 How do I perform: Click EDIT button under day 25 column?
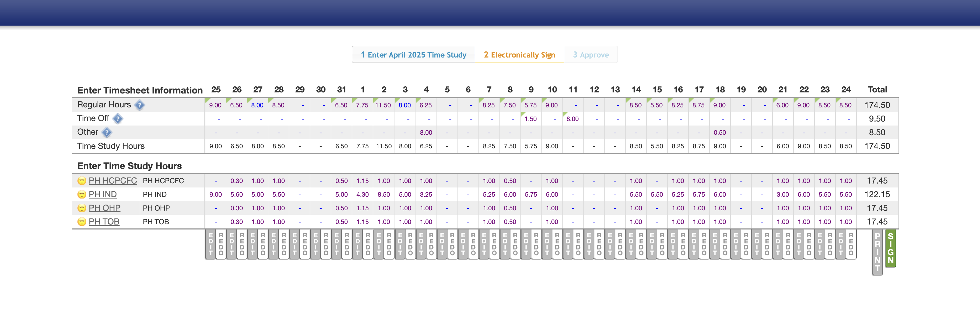tap(210, 244)
